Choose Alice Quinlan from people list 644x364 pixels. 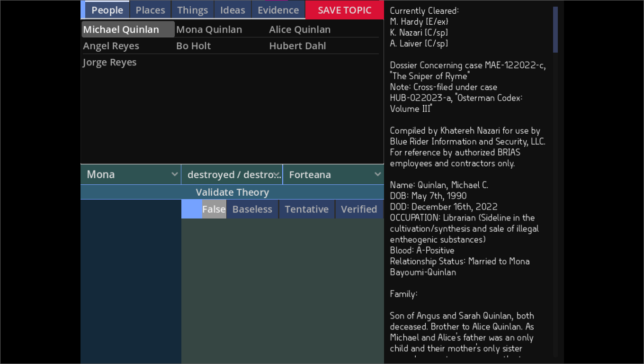coord(300,29)
